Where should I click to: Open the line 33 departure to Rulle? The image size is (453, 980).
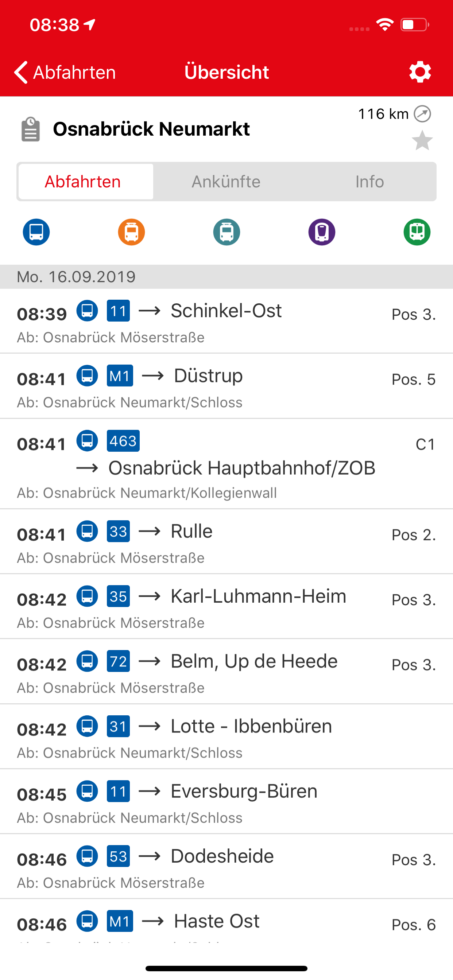226,542
